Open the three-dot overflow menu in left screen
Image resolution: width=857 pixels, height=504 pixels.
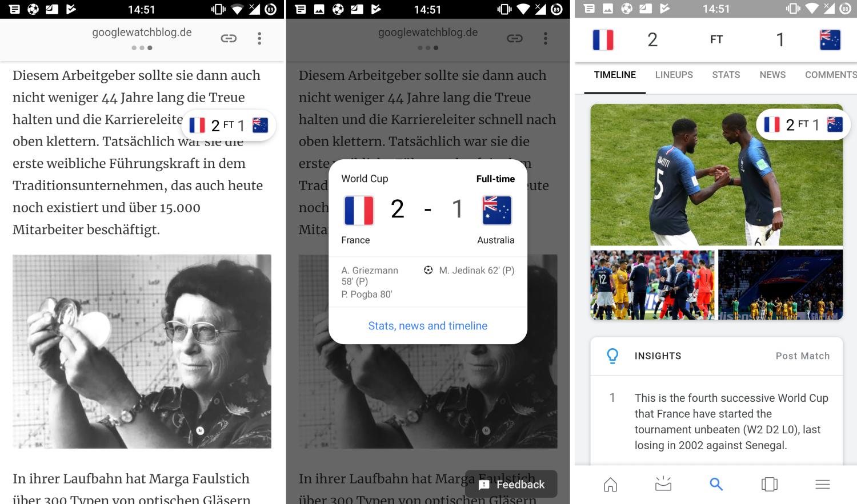click(259, 38)
